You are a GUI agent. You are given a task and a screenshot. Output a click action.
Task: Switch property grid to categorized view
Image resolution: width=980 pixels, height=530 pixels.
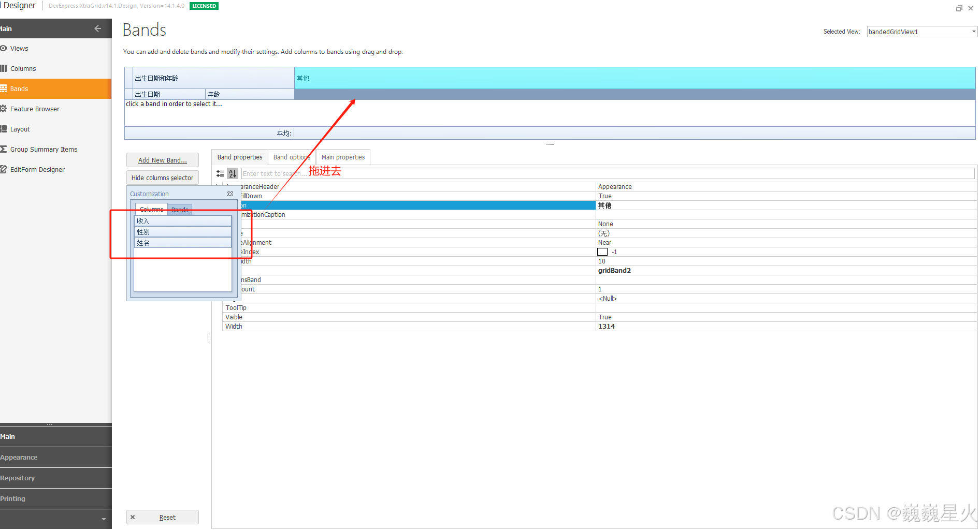click(x=220, y=173)
